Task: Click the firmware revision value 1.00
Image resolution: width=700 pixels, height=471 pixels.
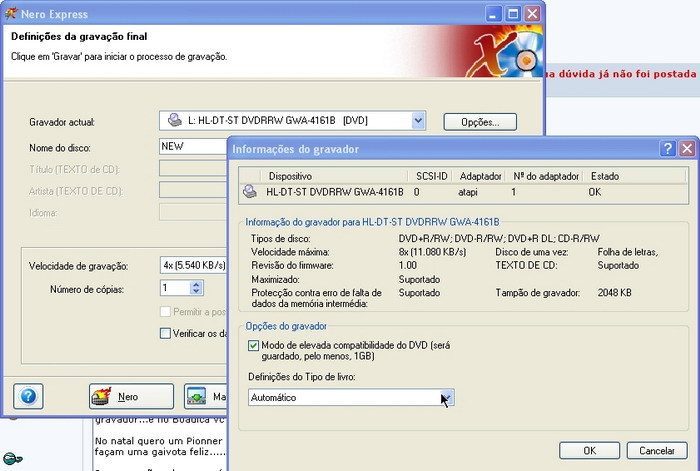Action: 408,265
